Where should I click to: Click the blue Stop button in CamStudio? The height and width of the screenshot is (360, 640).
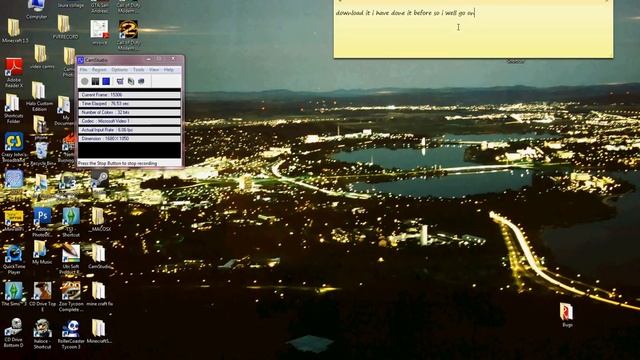pos(106,81)
